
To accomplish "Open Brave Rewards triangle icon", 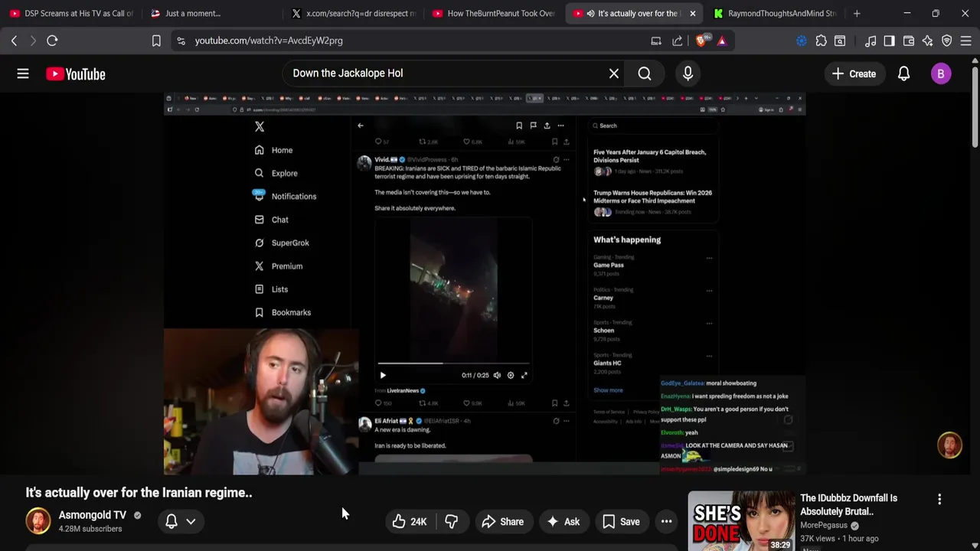I will click(722, 41).
